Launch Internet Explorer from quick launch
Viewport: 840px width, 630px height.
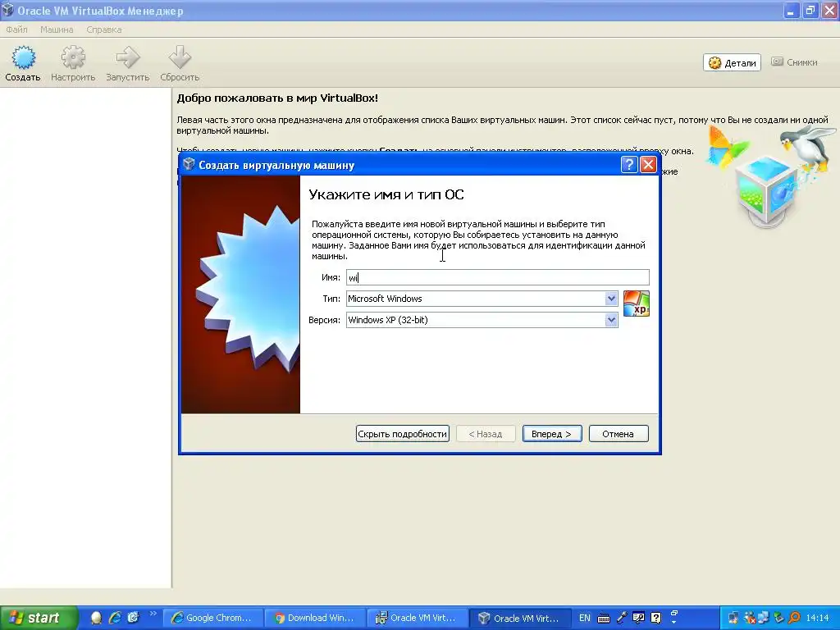pyautogui.click(x=115, y=618)
